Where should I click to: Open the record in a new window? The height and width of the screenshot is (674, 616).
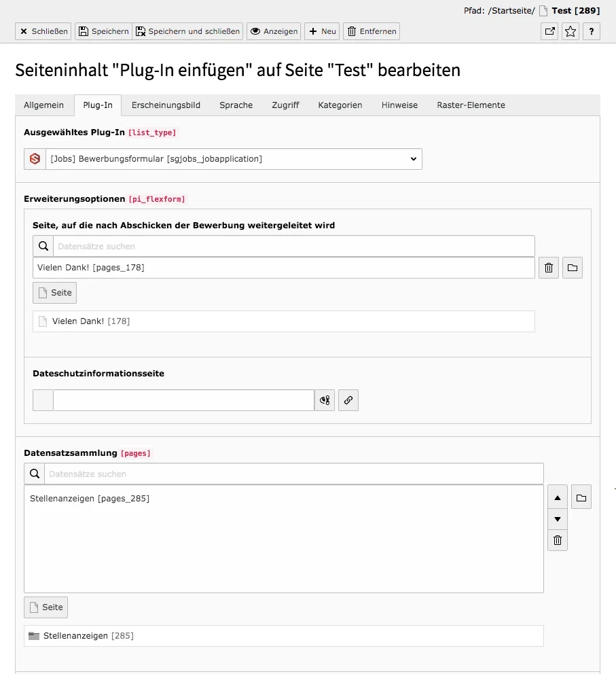click(549, 31)
